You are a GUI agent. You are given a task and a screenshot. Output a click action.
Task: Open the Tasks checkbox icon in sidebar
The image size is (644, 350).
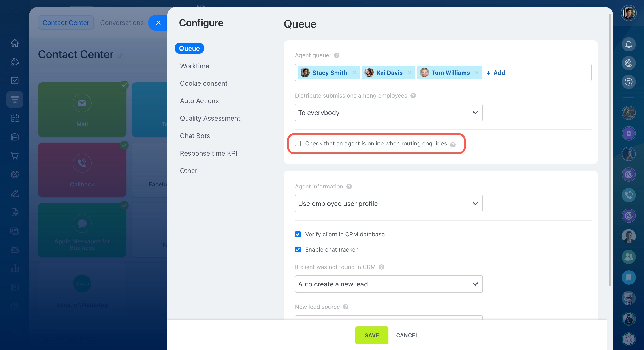click(x=15, y=81)
